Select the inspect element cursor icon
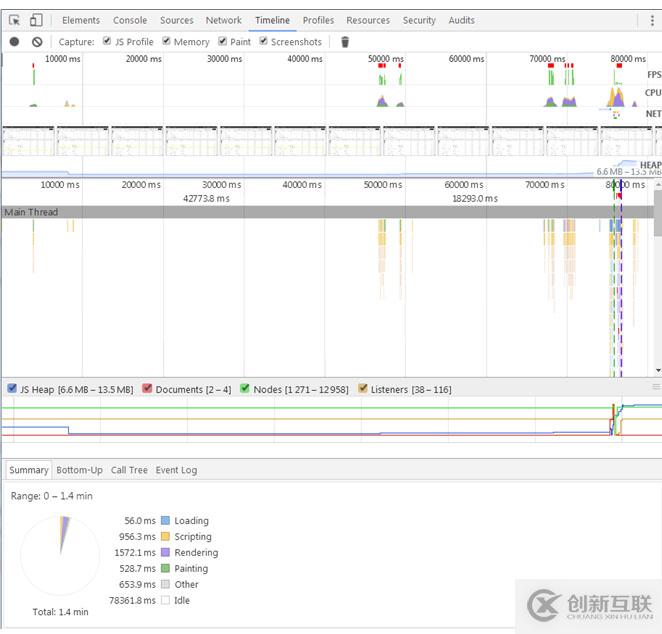 [14, 20]
